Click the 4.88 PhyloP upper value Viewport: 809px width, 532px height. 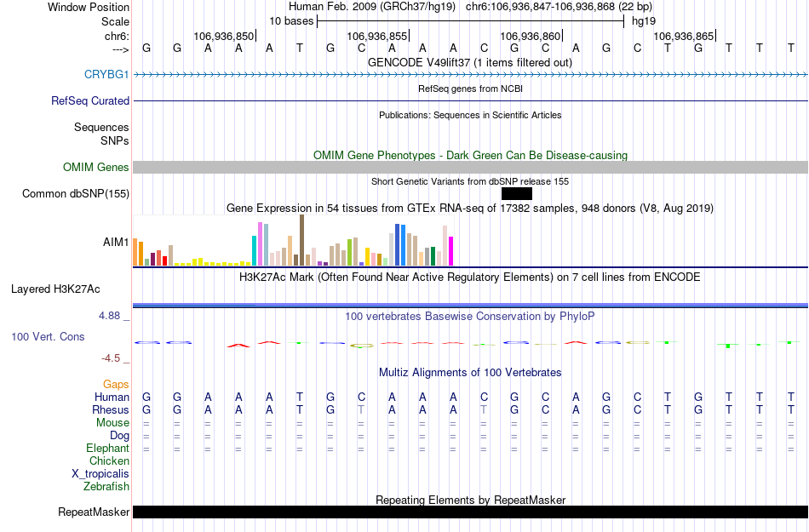pyautogui.click(x=109, y=316)
